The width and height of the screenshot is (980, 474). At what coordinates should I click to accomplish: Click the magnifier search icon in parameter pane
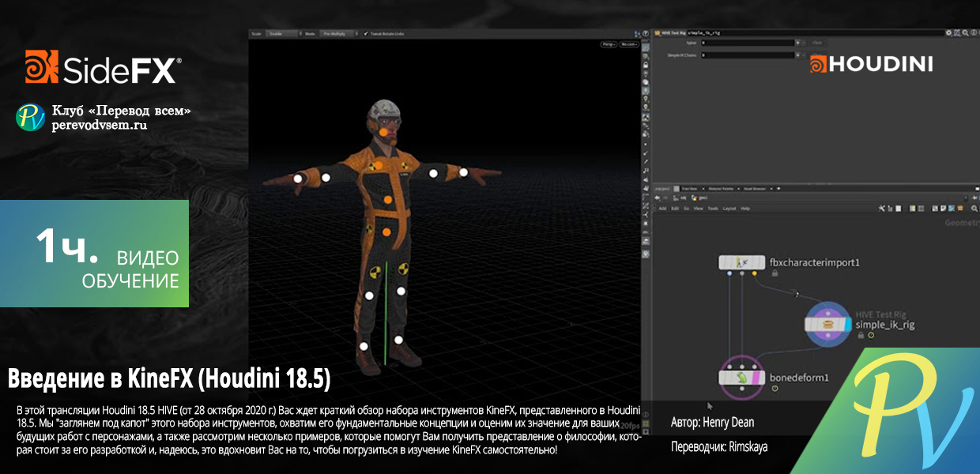pos(965,33)
